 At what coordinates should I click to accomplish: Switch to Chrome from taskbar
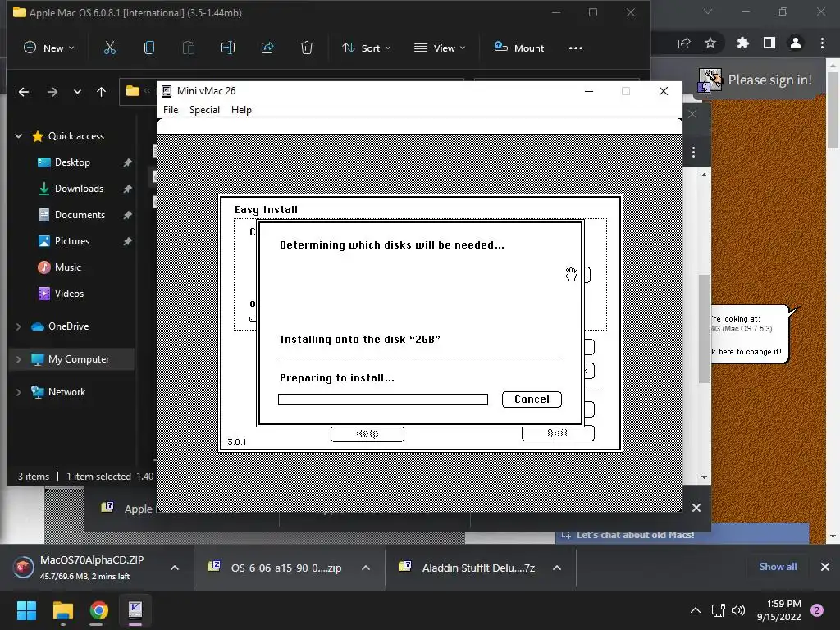[98, 610]
